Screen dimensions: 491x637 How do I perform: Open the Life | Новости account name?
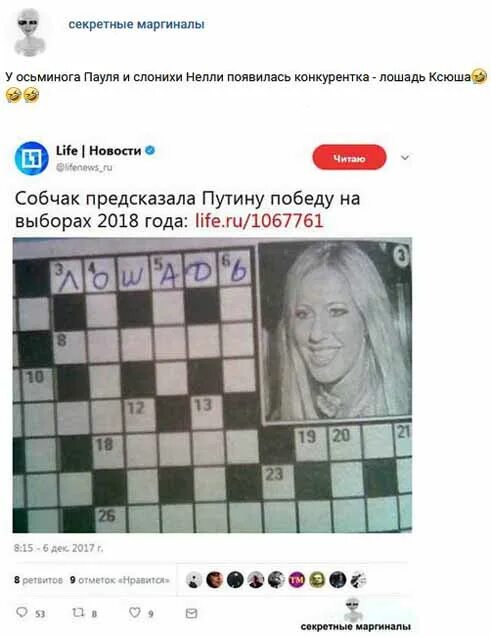98,150
